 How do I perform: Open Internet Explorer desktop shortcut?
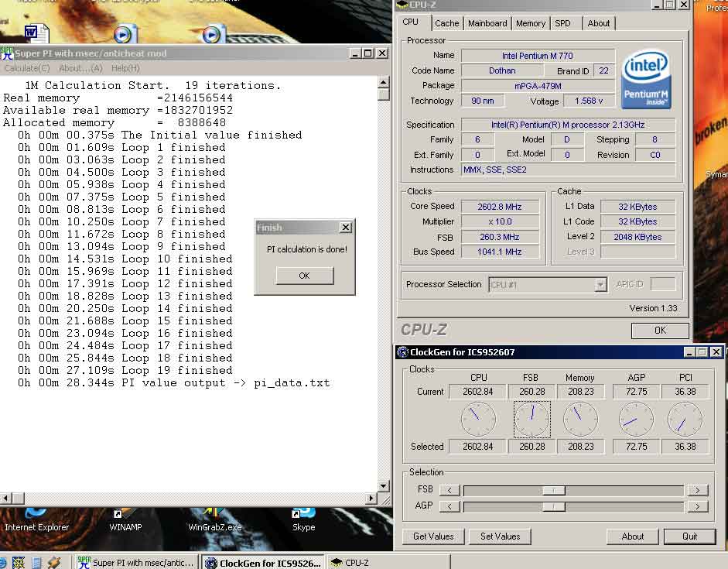pyautogui.click(x=36, y=519)
